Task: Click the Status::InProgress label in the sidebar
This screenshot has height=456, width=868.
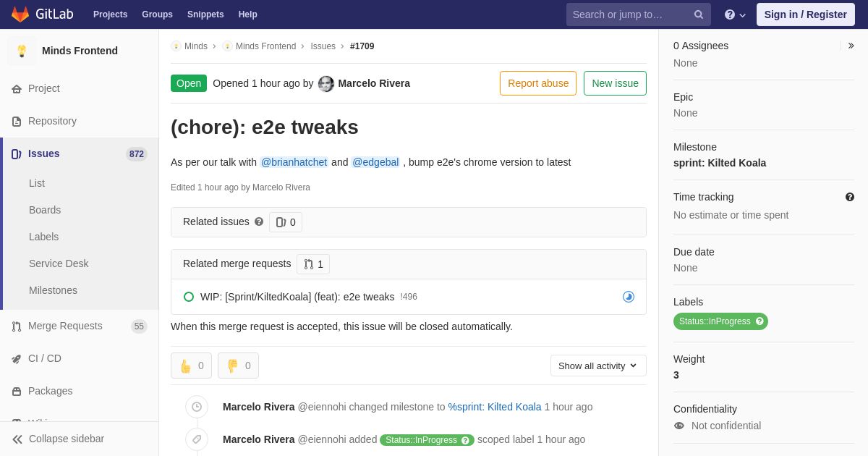Action: [x=715, y=321]
